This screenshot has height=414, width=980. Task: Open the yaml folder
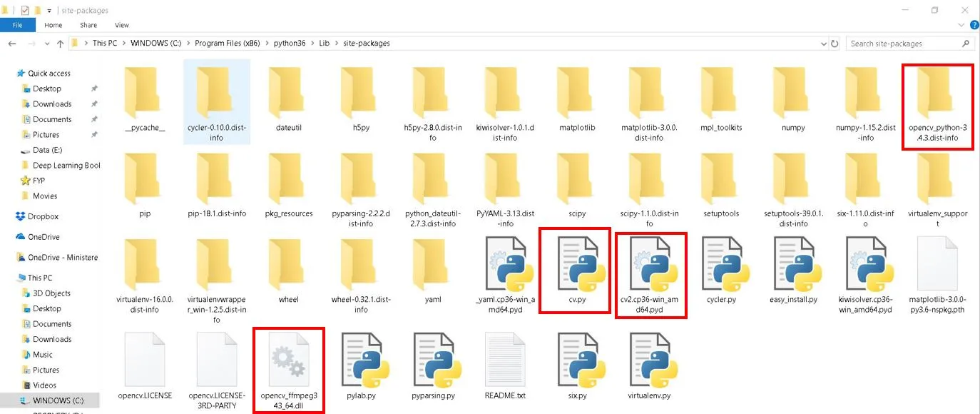(x=433, y=271)
